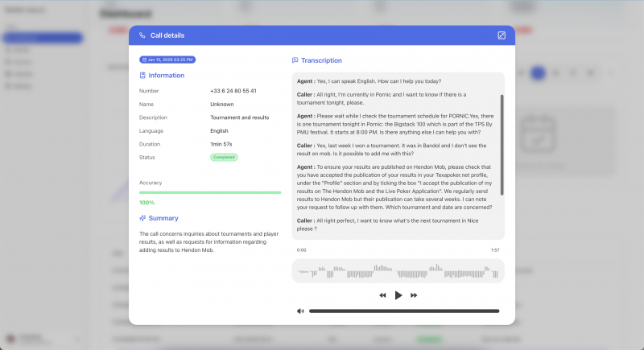The image size is (644, 350).
Task: Rewind the call recording
Action: [382, 295]
